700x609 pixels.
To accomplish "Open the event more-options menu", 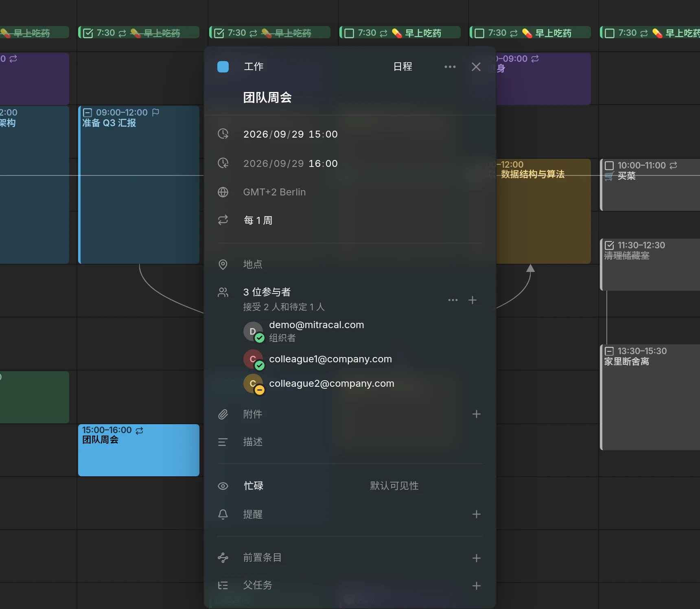I will 450,67.
